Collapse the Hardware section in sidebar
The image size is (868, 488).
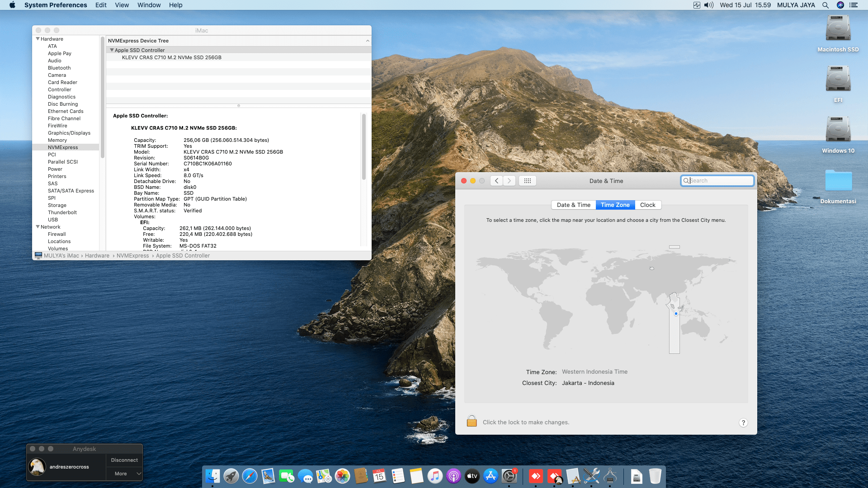coord(38,39)
